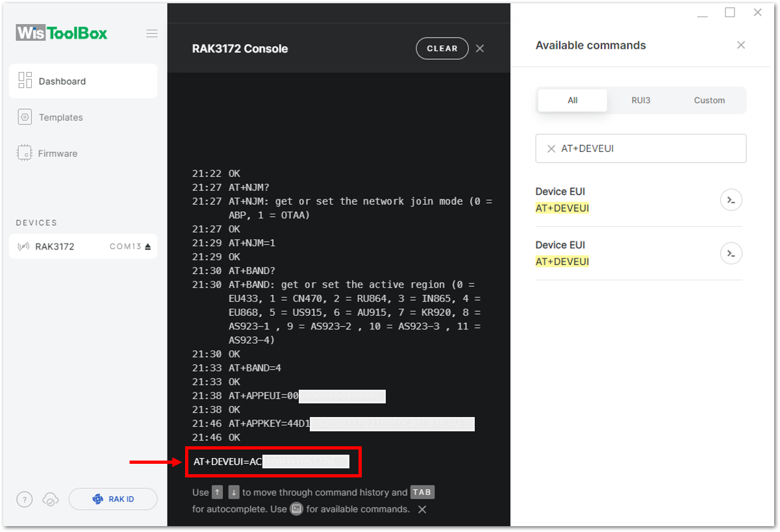
Task: Run the first Device EUI command
Action: coord(731,200)
